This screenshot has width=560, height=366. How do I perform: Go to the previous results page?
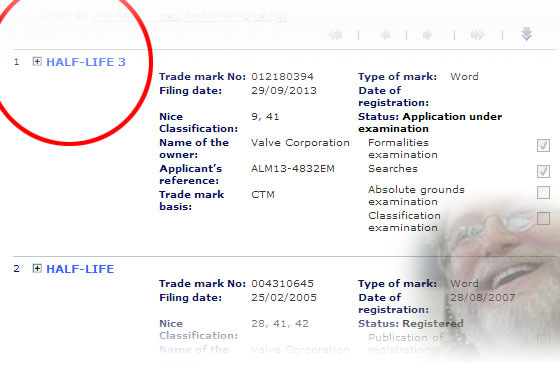(x=385, y=35)
